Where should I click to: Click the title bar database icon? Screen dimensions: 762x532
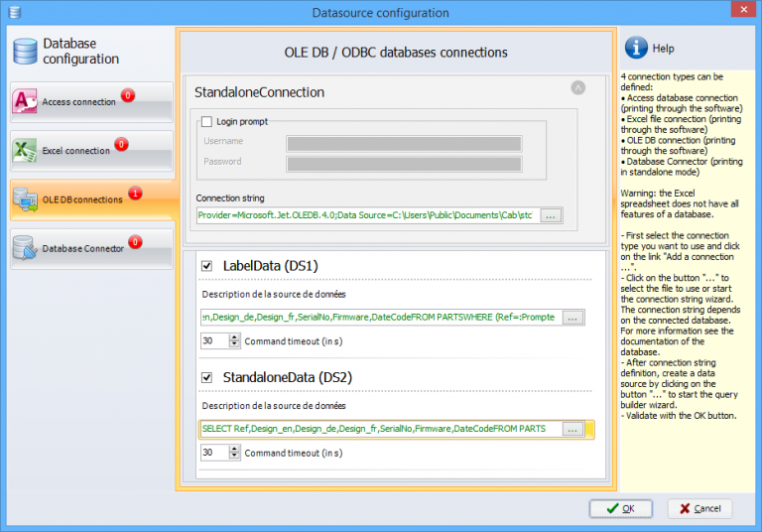(15, 12)
